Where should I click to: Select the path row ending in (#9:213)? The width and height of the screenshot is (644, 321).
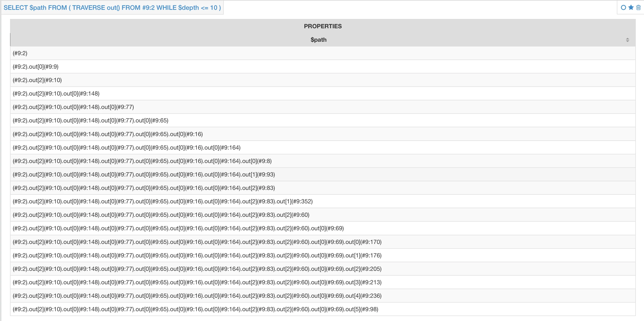click(x=197, y=282)
